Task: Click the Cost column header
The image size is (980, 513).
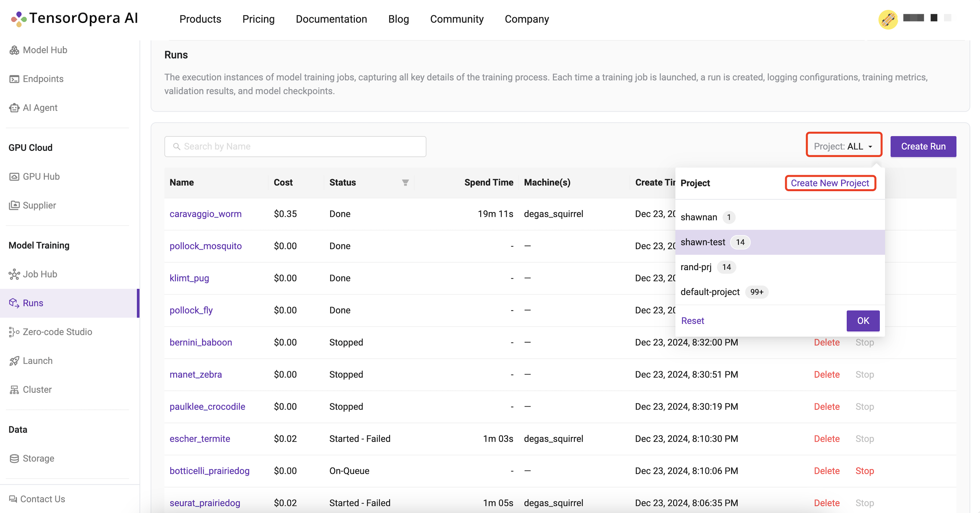Action: tap(283, 183)
